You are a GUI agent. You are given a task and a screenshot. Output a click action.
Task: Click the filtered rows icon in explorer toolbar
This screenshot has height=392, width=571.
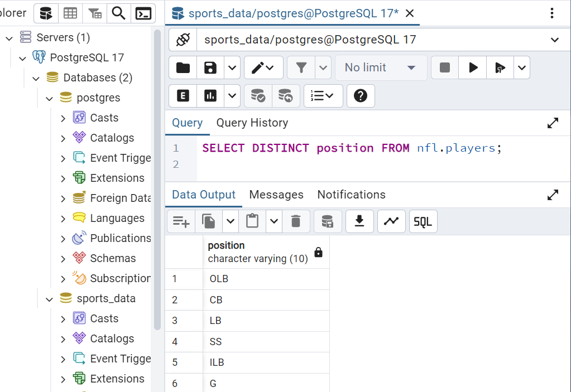(x=95, y=13)
